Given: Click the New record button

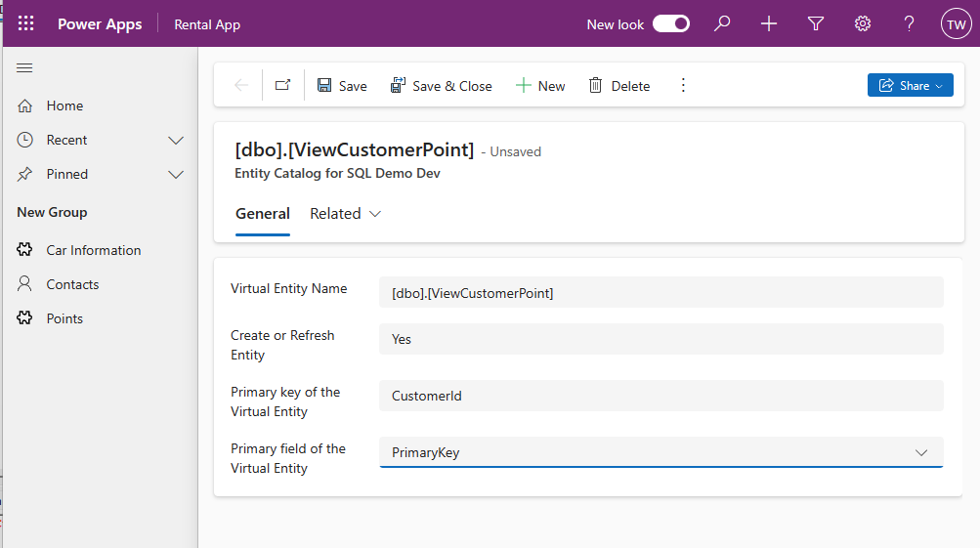Looking at the screenshot, I should coord(540,86).
